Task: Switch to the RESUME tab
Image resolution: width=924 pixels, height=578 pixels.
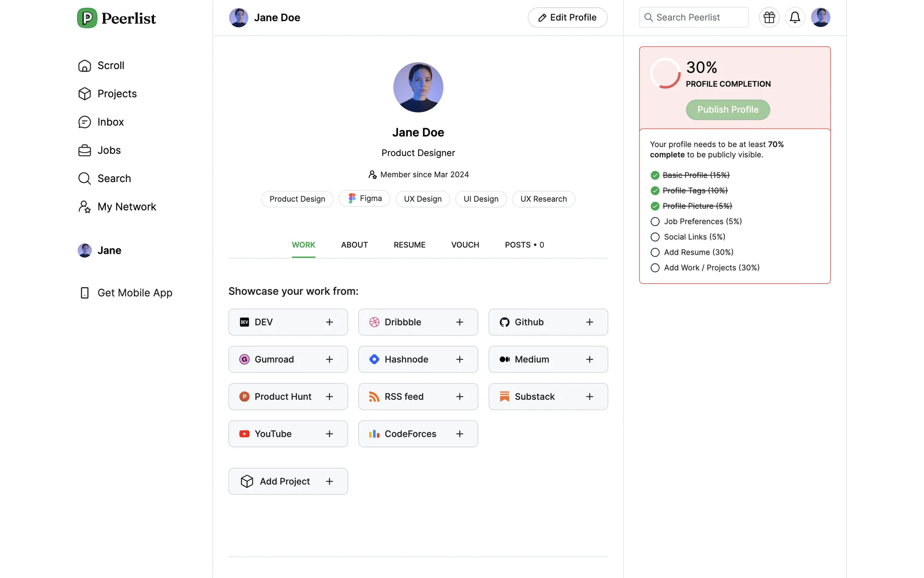Action: [409, 245]
